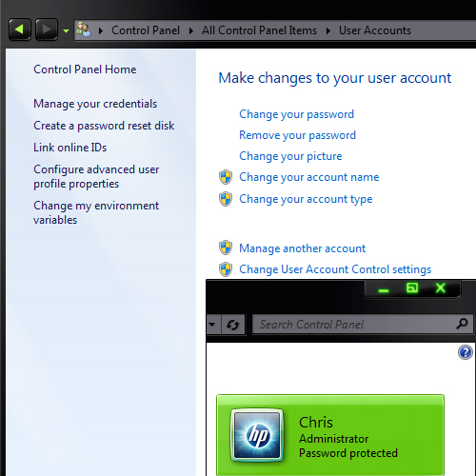476x476 pixels.
Task: Open Control Panel Home link
Action: click(x=85, y=69)
